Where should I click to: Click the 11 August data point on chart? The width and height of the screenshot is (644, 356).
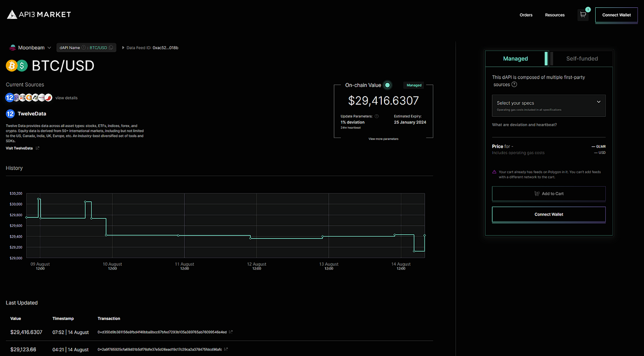[178, 235]
